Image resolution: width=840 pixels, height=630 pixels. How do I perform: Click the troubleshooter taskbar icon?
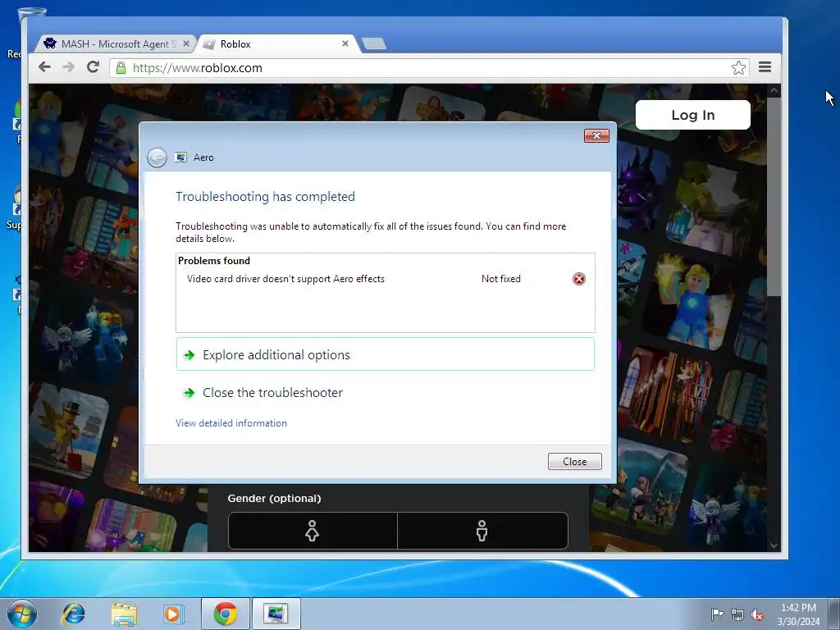[276, 614]
